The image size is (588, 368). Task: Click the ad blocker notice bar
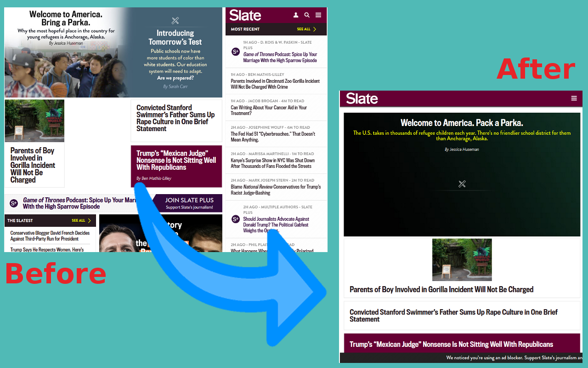[461, 358]
